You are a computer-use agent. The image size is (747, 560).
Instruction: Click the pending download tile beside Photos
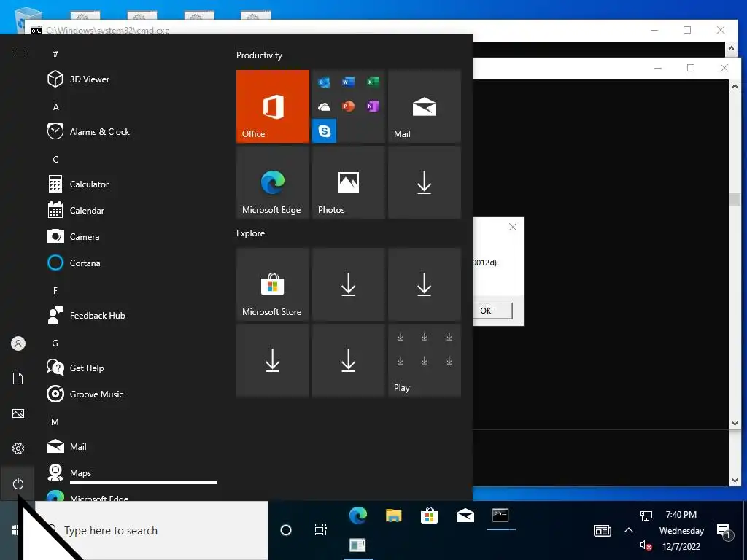point(425,182)
